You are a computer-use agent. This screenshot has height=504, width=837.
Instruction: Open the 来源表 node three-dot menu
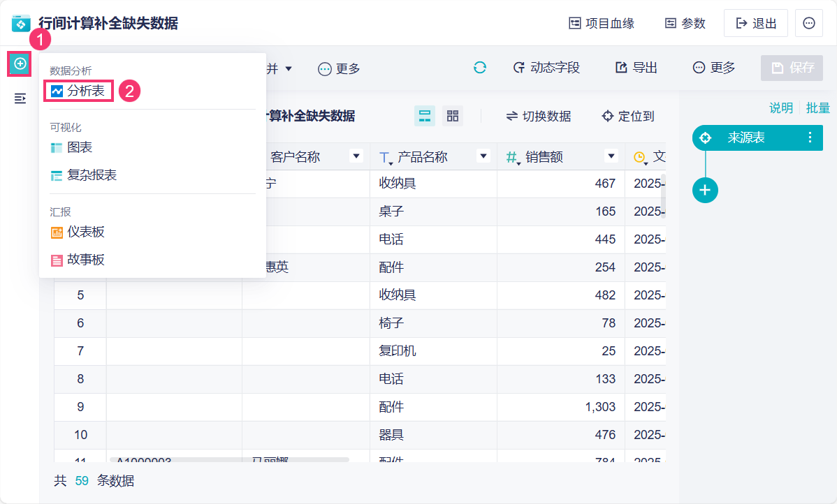point(810,138)
